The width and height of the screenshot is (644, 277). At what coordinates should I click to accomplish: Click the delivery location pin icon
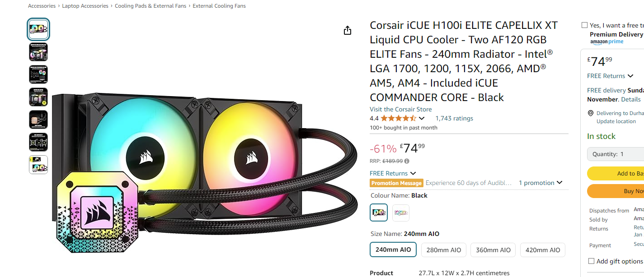[590, 113]
